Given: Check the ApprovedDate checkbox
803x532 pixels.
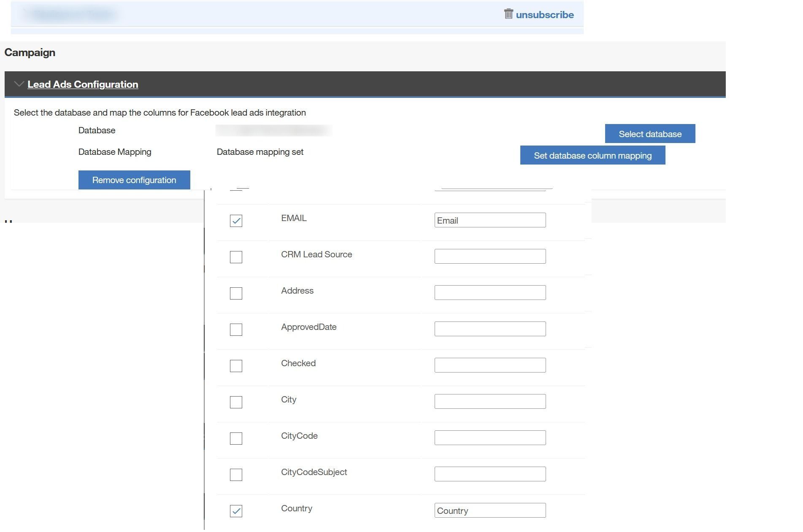Looking at the screenshot, I should click(x=236, y=329).
